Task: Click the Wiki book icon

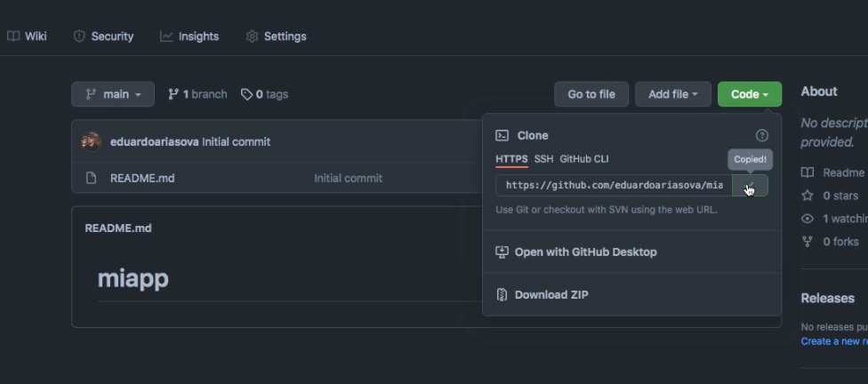Action: click(13, 36)
